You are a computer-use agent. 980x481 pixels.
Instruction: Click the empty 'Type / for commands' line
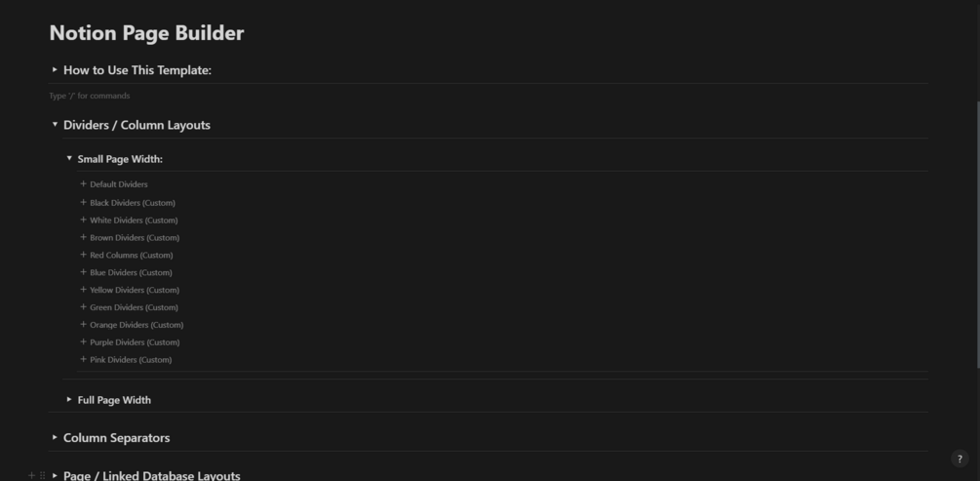(489, 96)
